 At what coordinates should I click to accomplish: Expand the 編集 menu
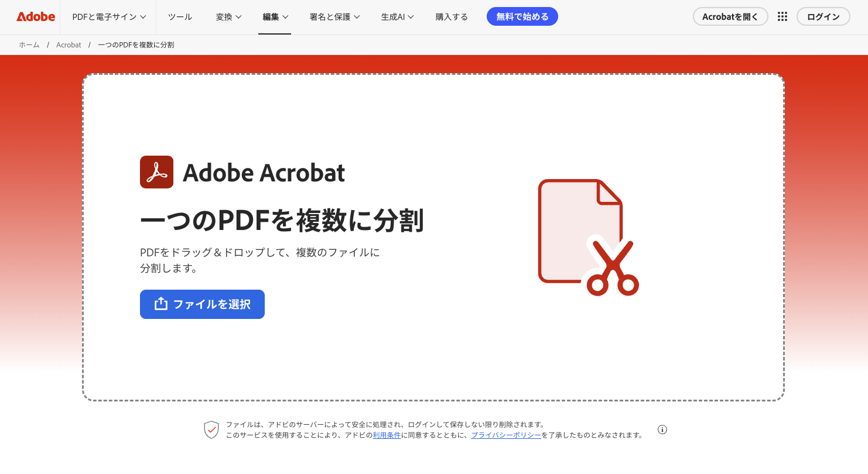(275, 17)
